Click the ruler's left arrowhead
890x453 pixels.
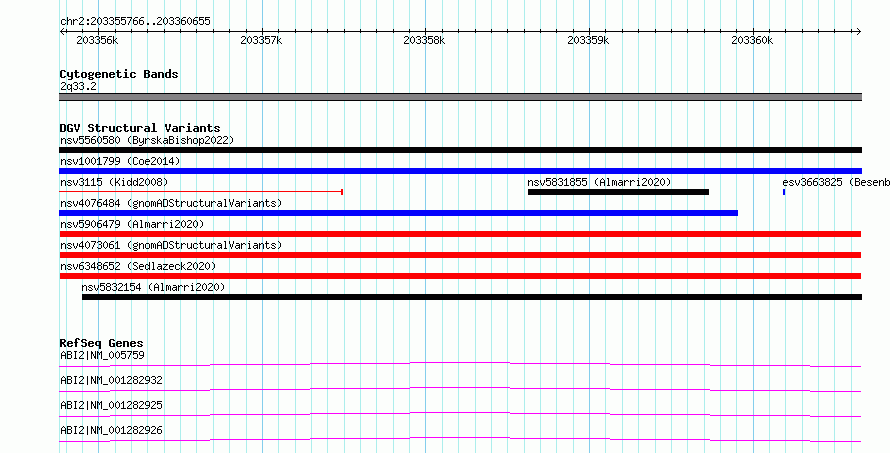pos(62,32)
